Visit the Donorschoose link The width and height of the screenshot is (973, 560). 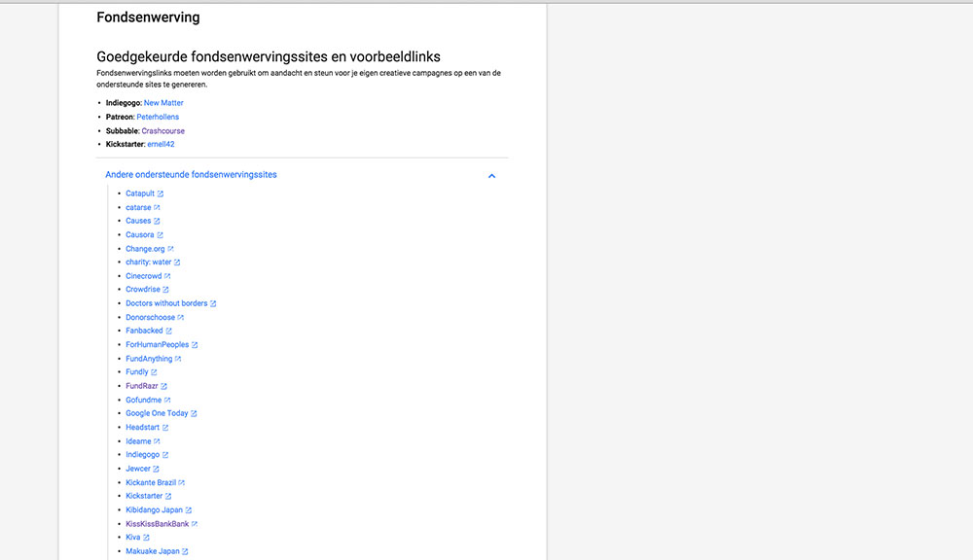click(x=150, y=318)
